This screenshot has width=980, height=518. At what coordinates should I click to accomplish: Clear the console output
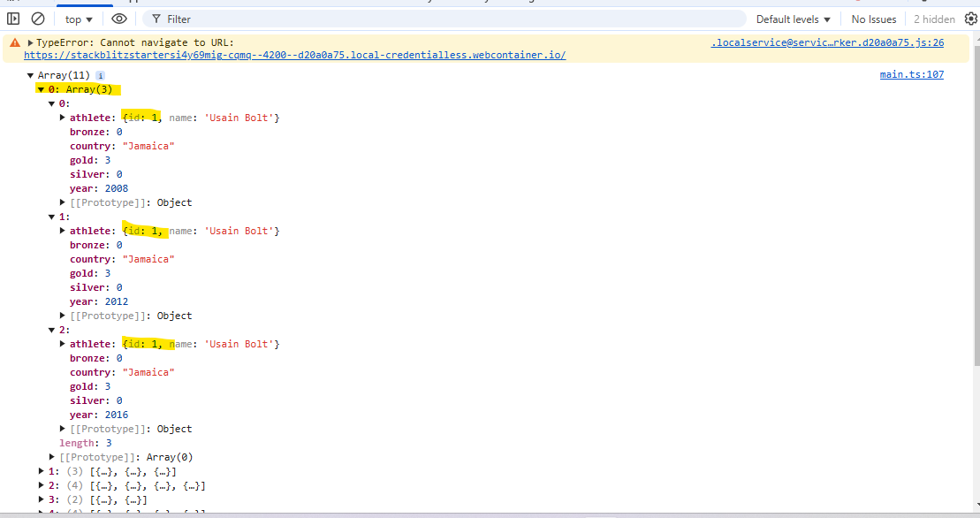37,18
